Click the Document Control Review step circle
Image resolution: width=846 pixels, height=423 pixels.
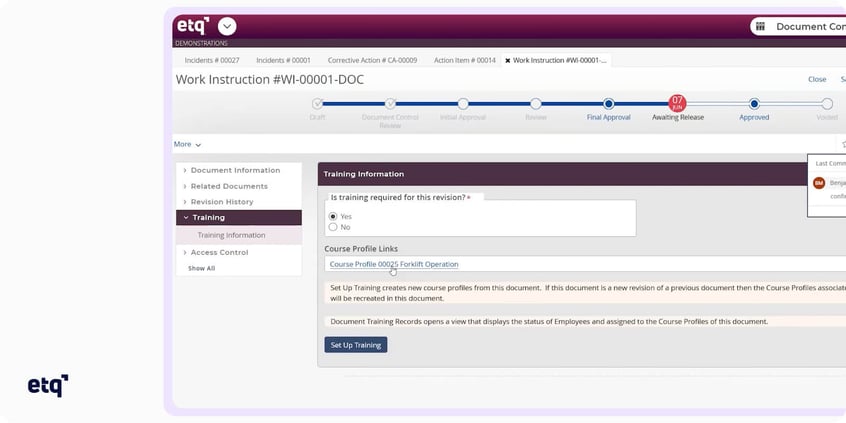tap(390, 104)
